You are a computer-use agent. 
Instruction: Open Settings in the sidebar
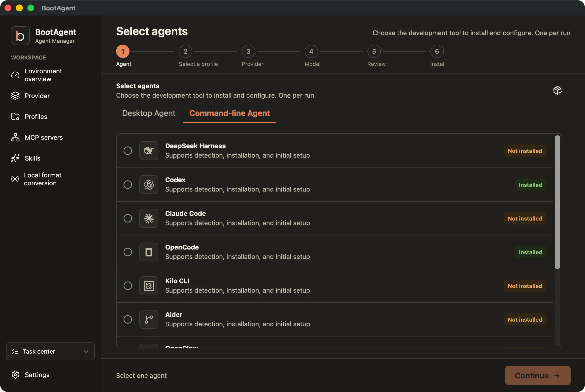point(50,375)
